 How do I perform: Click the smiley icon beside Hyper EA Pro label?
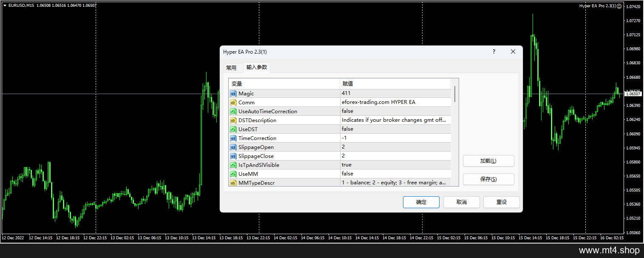[x=619, y=6]
